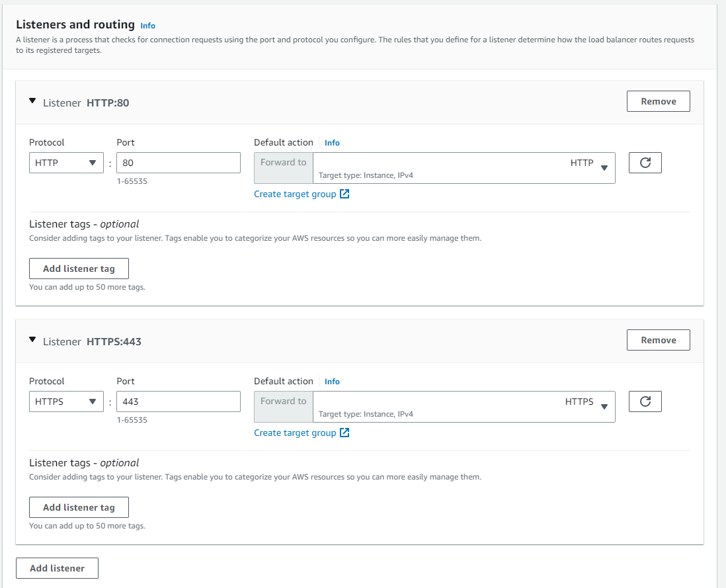Add listener tag to HTTP:80 listener
This screenshot has height=588, width=726.
[79, 269]
